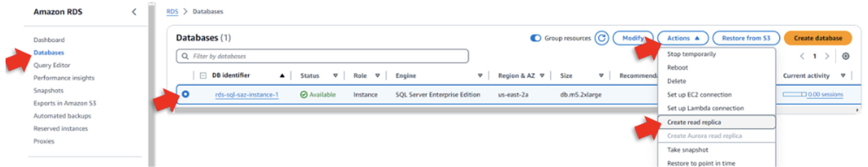Open Exports in Amazon S3

(65, 103)
